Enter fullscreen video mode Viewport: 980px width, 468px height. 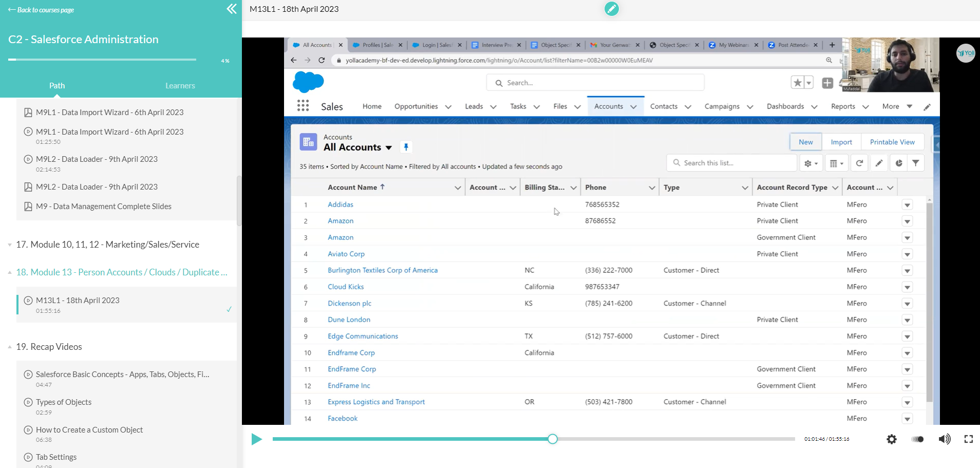tap(969, 439)
